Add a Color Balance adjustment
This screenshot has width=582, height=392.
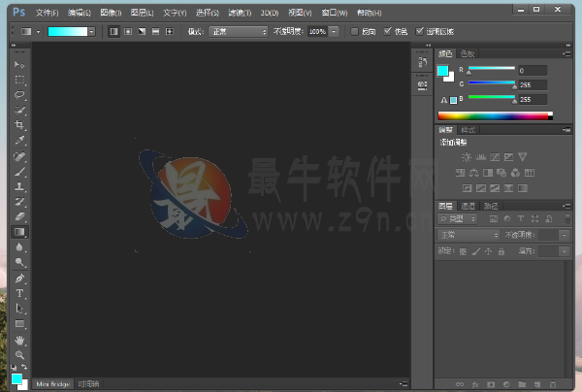tap(473, 173)
